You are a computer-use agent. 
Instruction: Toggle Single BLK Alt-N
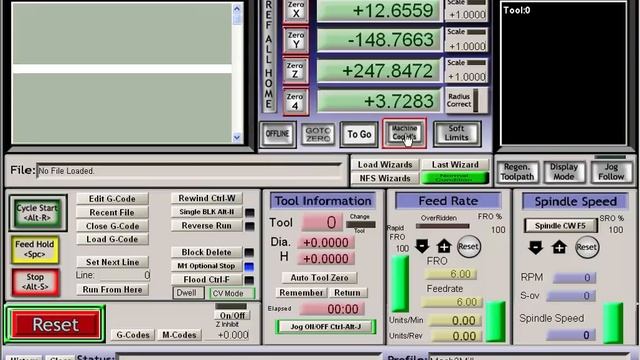click(207, 212)
